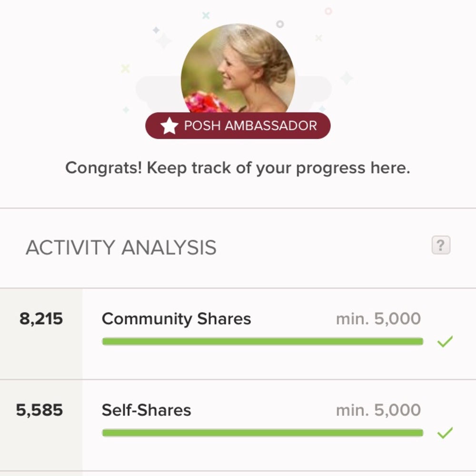The image size is (476, 476).
Task: Click the Self-Shares green checkmark
Action: click(445, 433)
